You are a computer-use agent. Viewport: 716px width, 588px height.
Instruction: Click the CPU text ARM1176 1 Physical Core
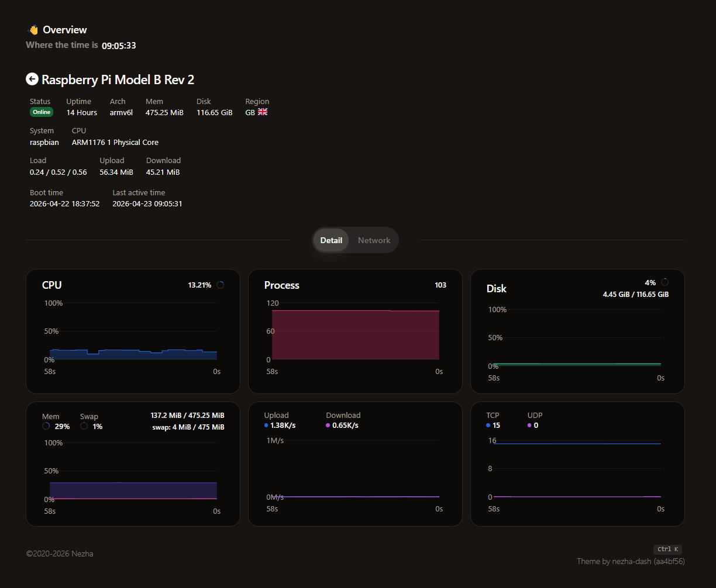115,142
